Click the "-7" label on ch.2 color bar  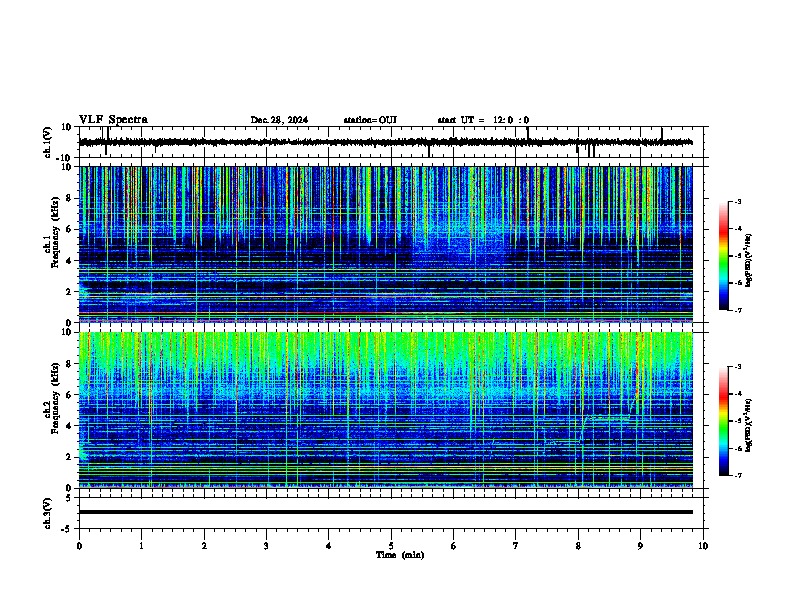click(x=737, y=475)
